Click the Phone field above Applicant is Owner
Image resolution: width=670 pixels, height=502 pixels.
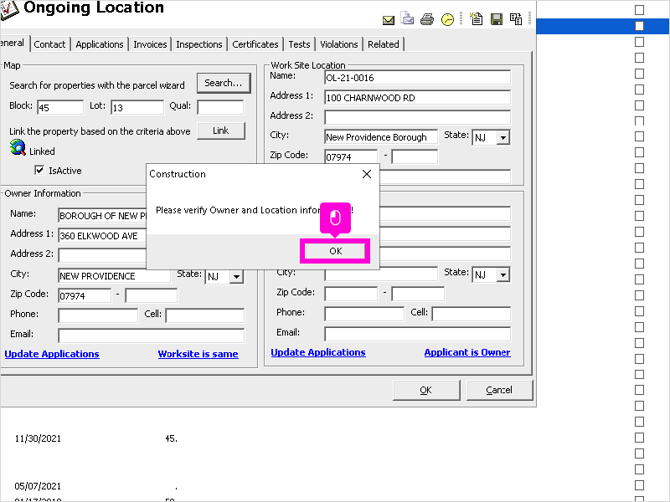(364, 314)
